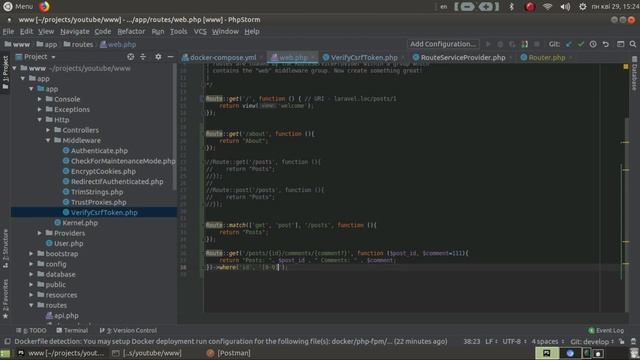Open the TODO tool window

[x=31, y=330]
